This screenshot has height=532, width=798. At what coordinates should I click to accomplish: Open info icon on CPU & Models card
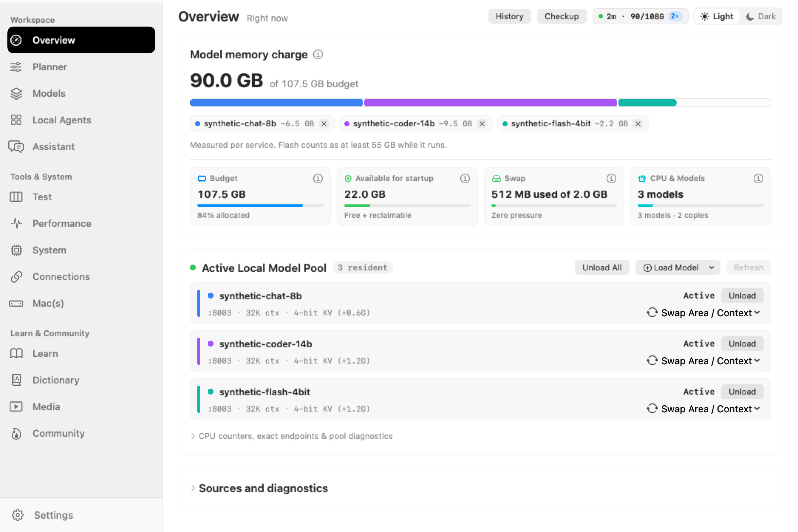758,178
